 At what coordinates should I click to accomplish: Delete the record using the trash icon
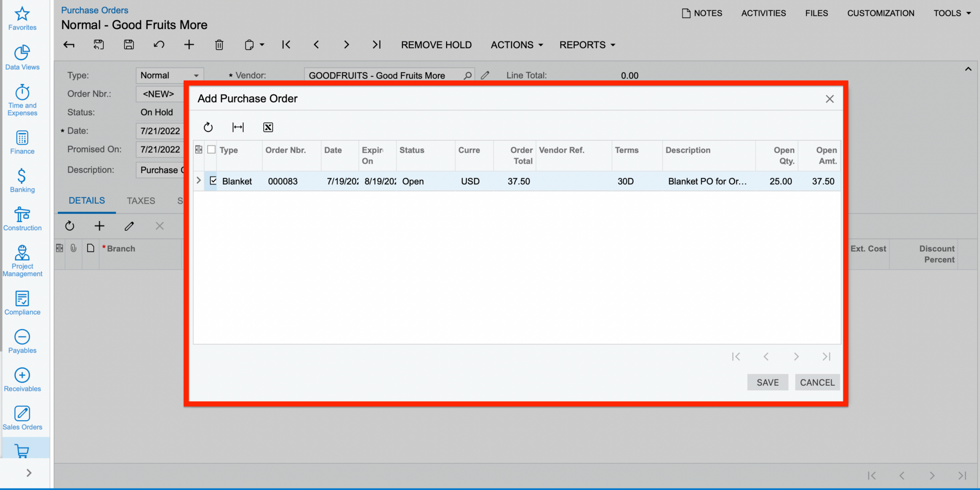tap(219, 45)
